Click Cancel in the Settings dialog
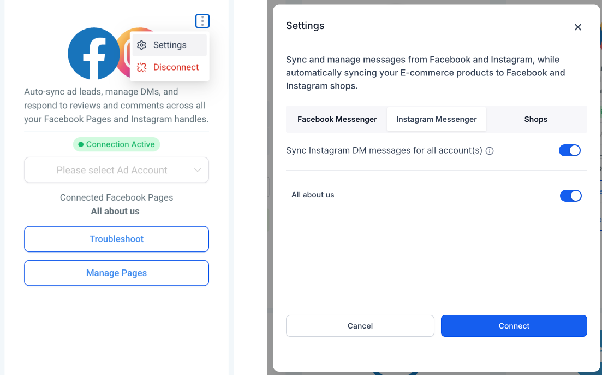 click(x=360, y=326)
